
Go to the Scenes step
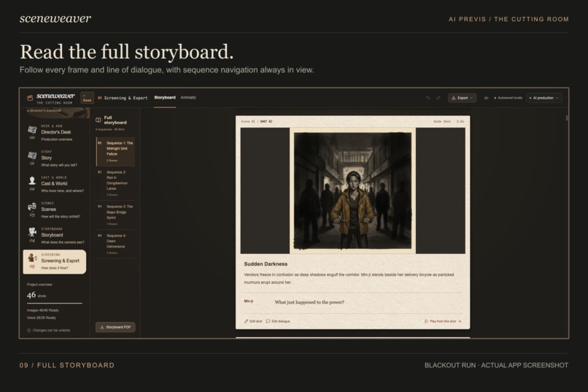click(55, 210)
